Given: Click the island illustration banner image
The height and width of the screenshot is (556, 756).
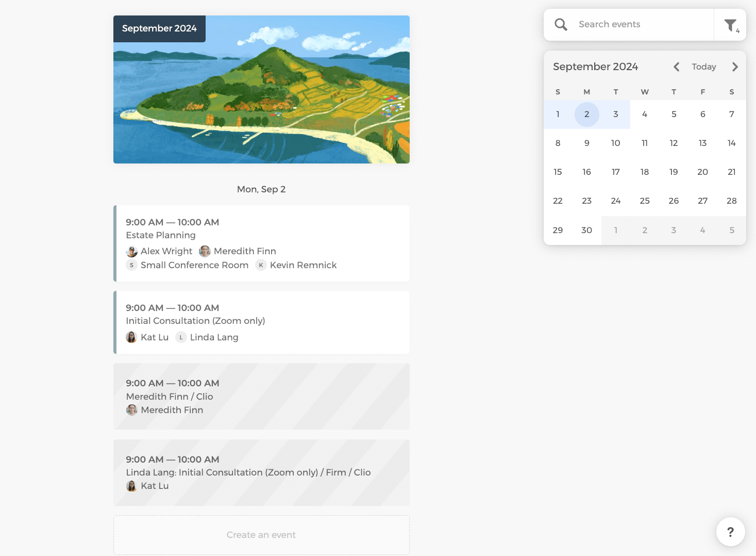Looking at the screenshot, I should pyautogui.click(x=261, y=89).
